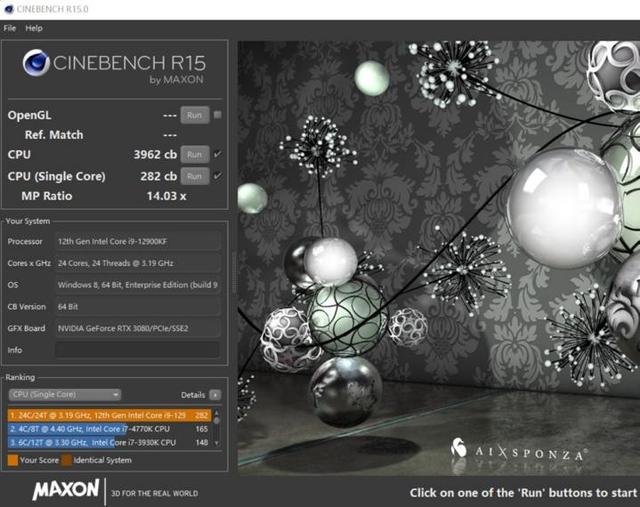640x507 pixels.
Task: Uncheck the CPU test checkbox
Action: tap(217, 154)
